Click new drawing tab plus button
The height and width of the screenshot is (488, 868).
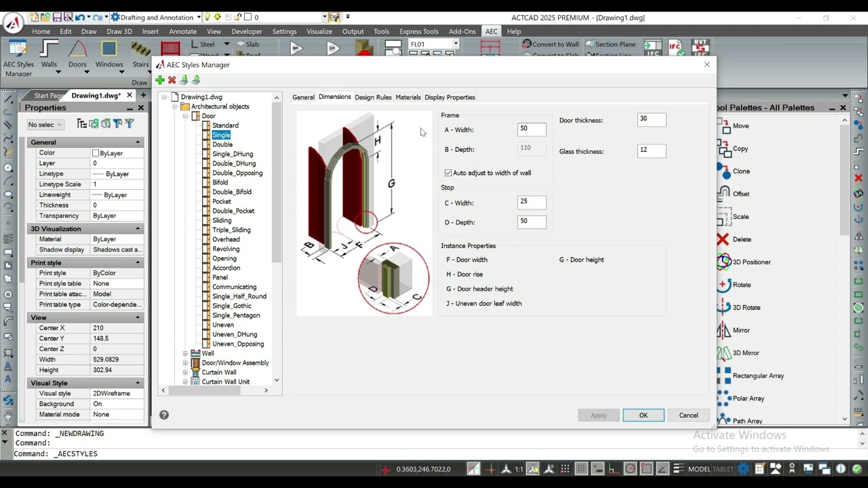(x=144, y=95)
